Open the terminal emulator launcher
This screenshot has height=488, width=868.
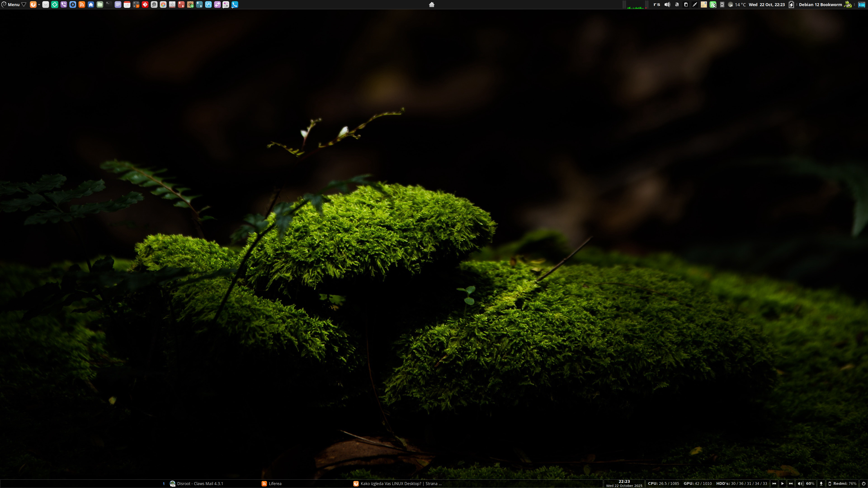click(109, 5)
